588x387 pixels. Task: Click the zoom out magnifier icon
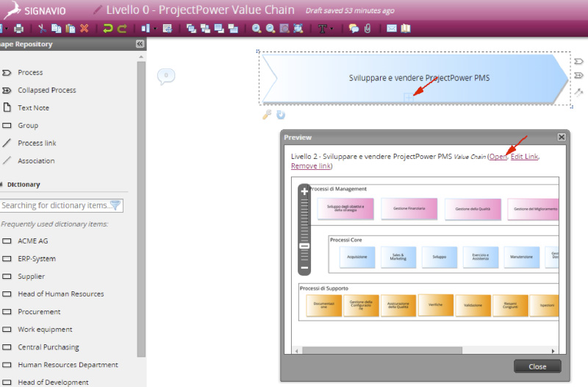(x=270, y=29)
